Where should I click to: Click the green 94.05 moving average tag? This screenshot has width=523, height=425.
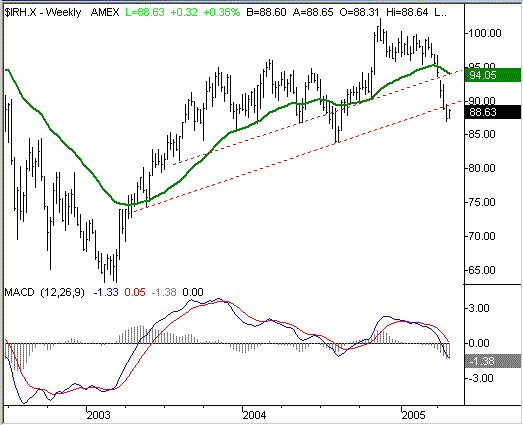493,75
